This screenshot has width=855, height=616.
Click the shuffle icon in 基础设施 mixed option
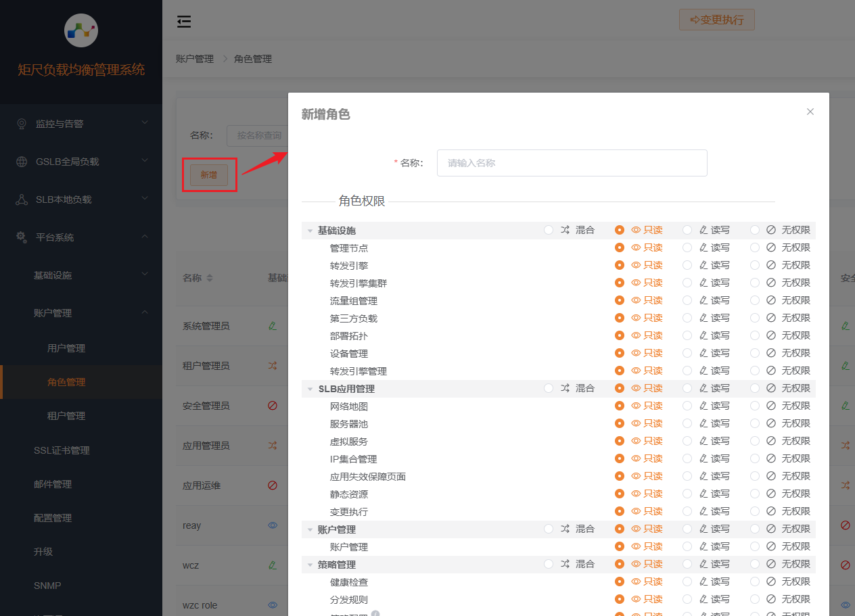point(565,230)
